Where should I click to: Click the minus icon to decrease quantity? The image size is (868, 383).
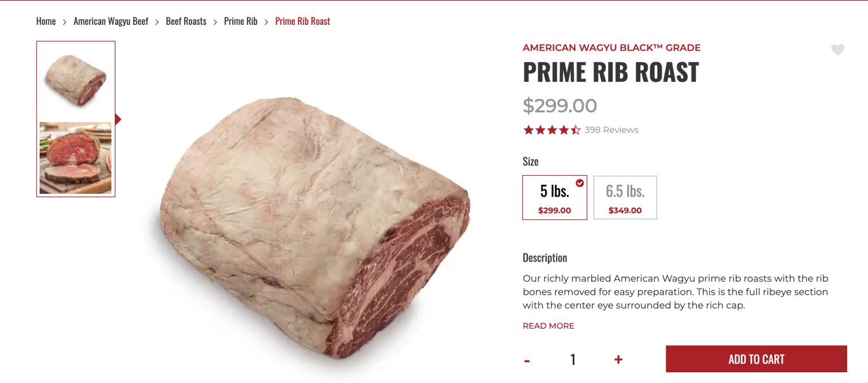527,359
